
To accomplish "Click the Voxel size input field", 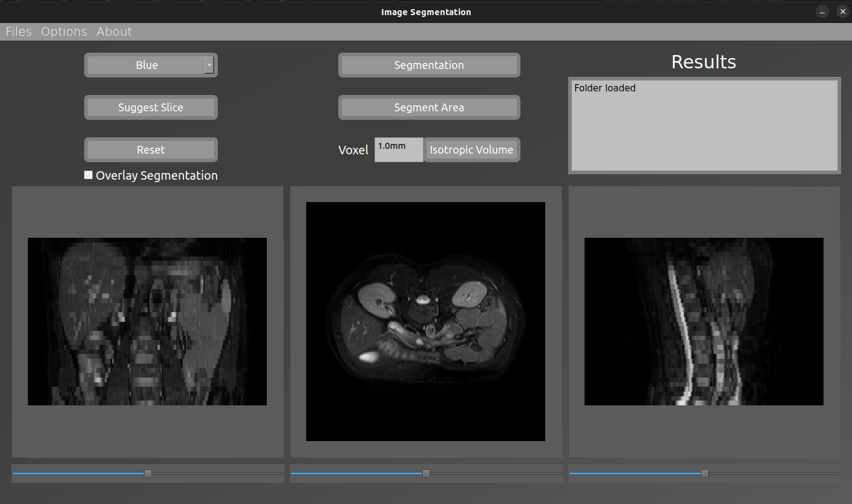I will [398, 149].
